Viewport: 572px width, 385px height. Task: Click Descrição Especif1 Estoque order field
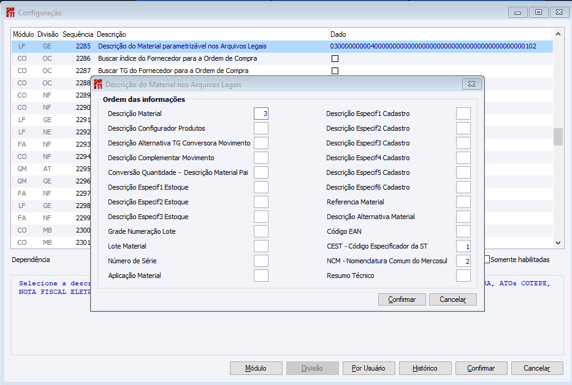click(x=261, y=187)
